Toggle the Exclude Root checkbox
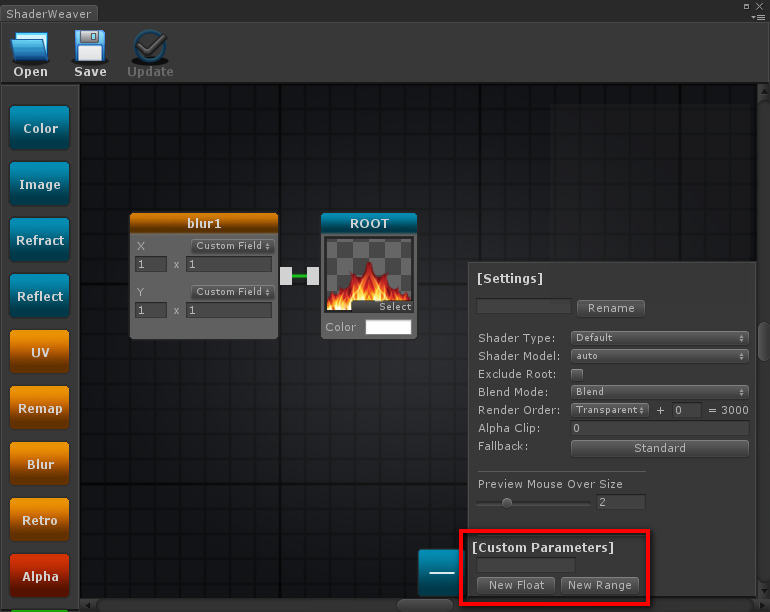Screen dimensions: 770x612 tap(577, 374)
